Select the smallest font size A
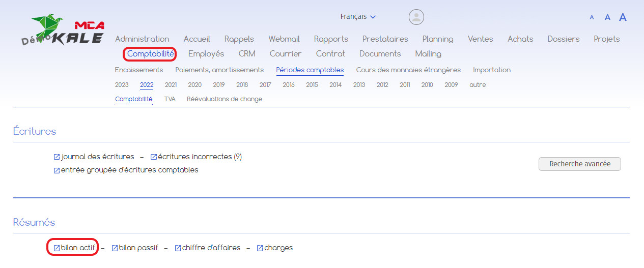 tap(592, 17)
